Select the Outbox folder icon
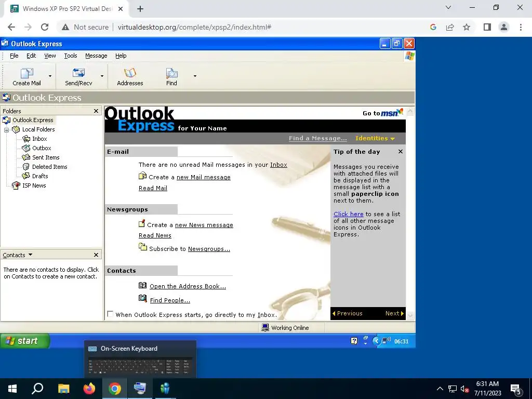Screen dimensions: 532x399 26,148
